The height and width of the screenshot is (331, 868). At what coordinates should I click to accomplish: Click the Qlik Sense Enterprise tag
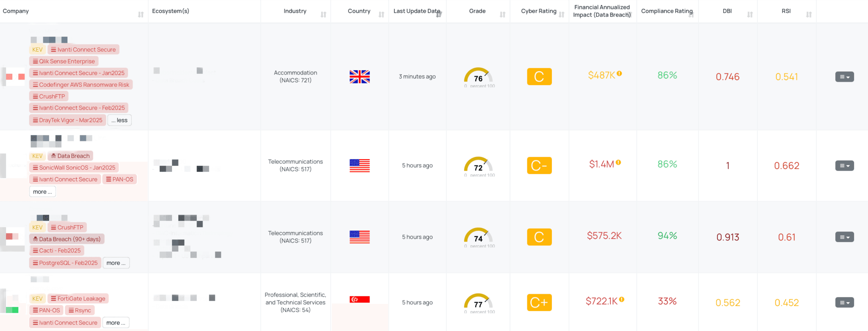point(64,61)
